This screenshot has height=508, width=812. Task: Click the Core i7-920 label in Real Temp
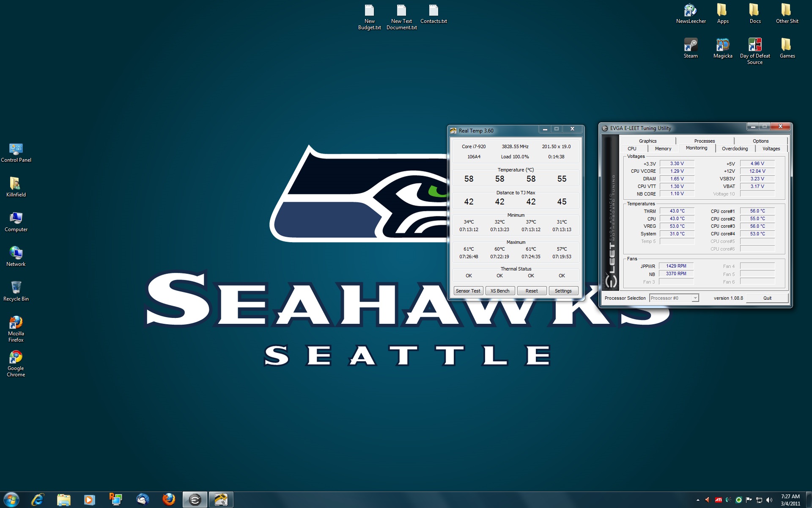tap(474, 146)
